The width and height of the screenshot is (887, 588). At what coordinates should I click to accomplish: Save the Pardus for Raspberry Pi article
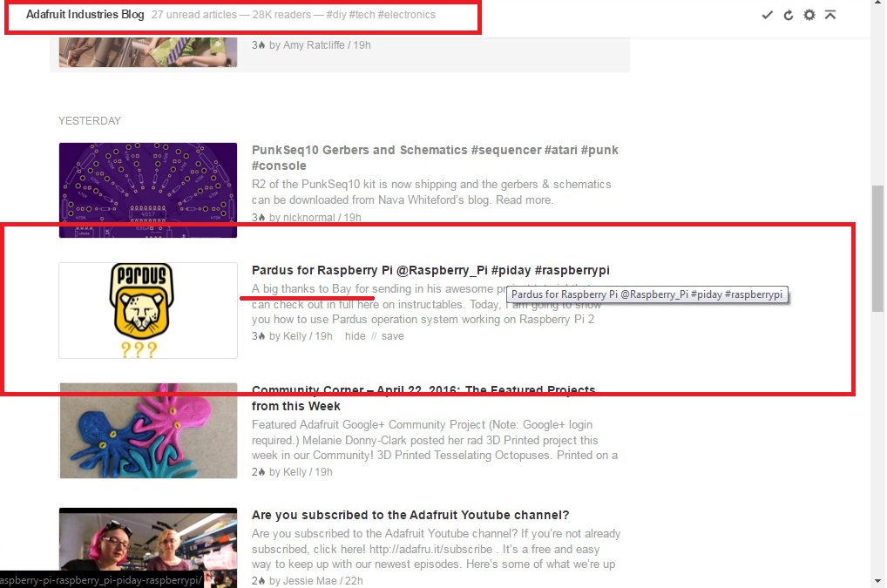point(393,336)
